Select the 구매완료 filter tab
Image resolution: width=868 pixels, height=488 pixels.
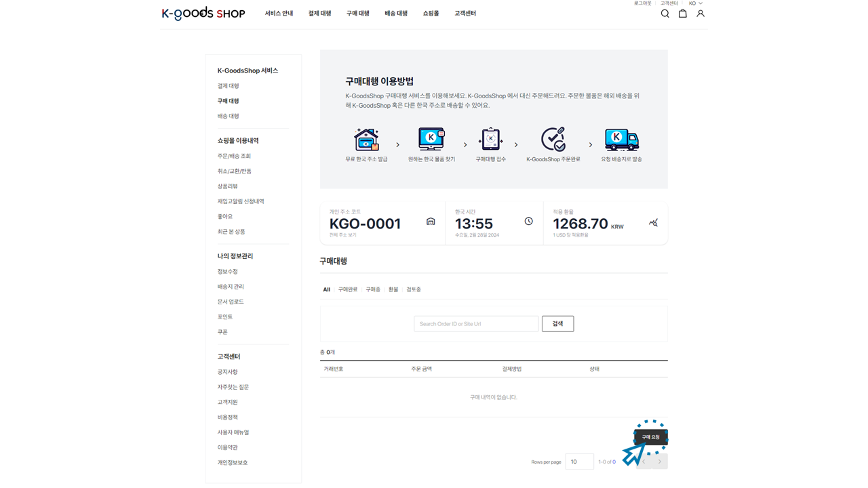tap(348, 289)
